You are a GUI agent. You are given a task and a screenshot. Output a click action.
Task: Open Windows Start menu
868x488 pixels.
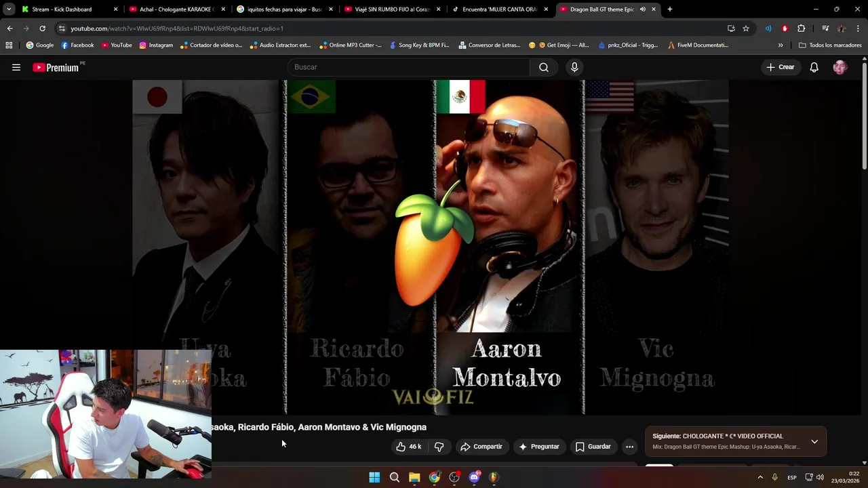click(x=374, y=477)
